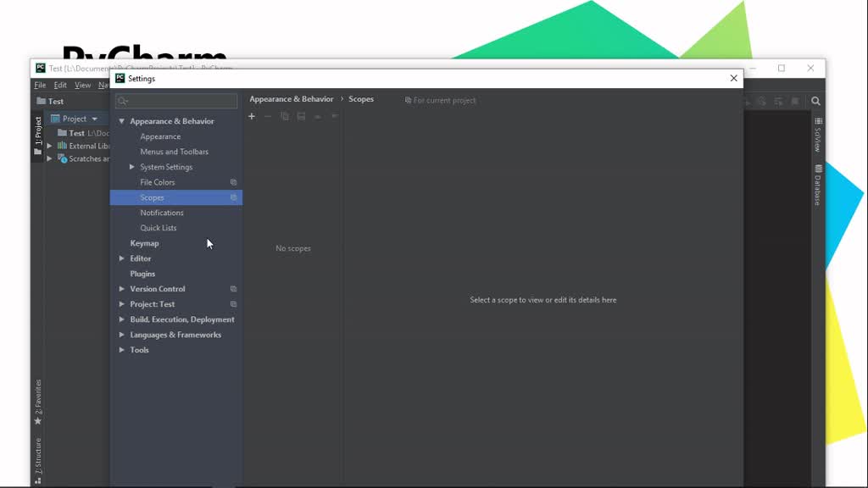Viewport: 868px width, 488px height.
Task: Click the debug icon in main toolbar
Action: pos(762,102)
